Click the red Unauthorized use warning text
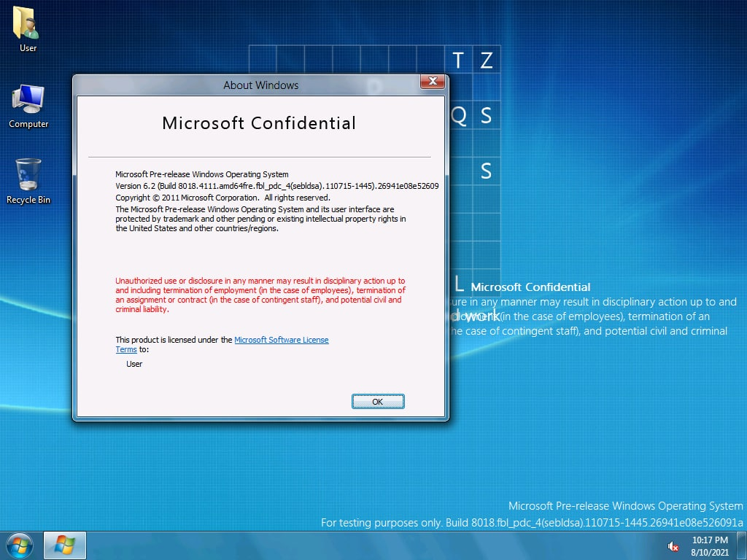Viewport: 747px width, 560px height. tap(260, 295)
